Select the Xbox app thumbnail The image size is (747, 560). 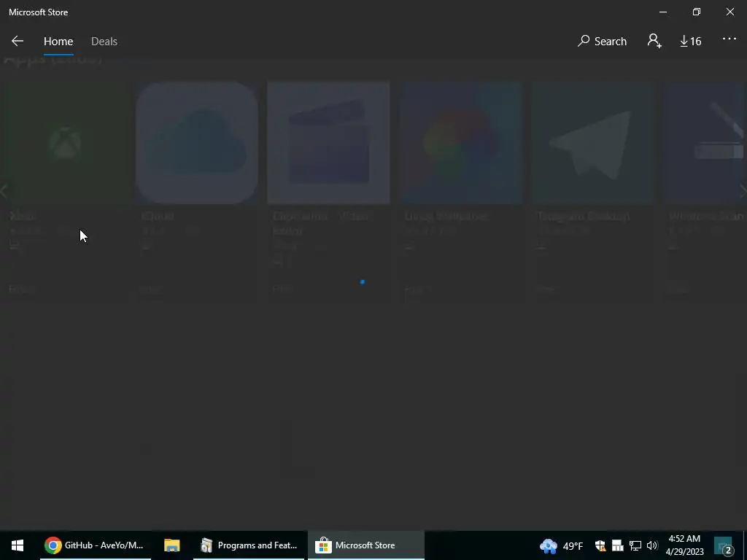[66, 143]
